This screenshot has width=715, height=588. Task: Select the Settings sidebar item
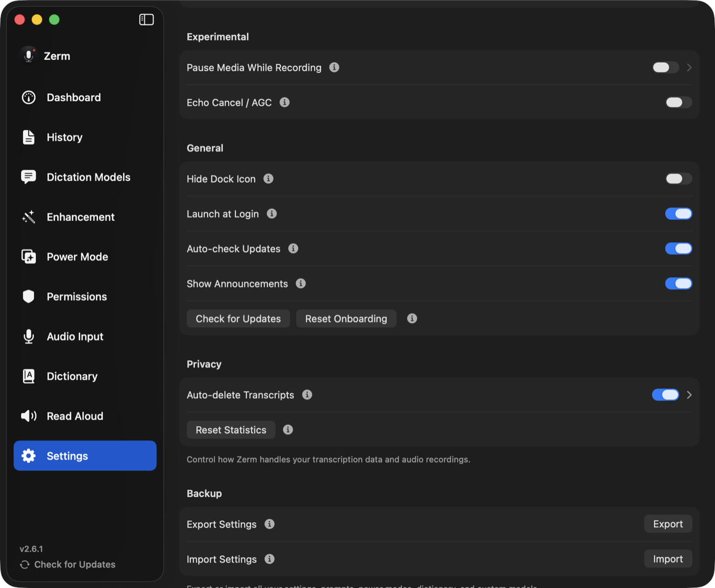coord(85,456)
